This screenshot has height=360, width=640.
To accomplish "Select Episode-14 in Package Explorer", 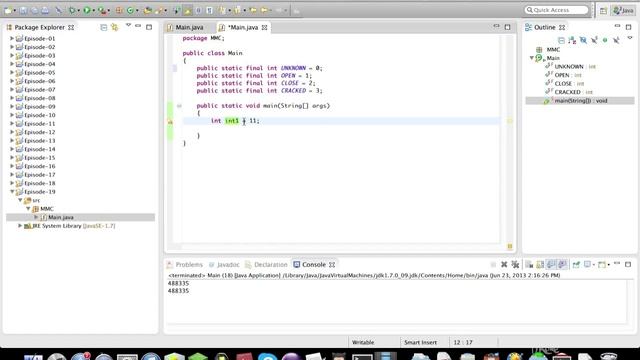I will point(39,149).
